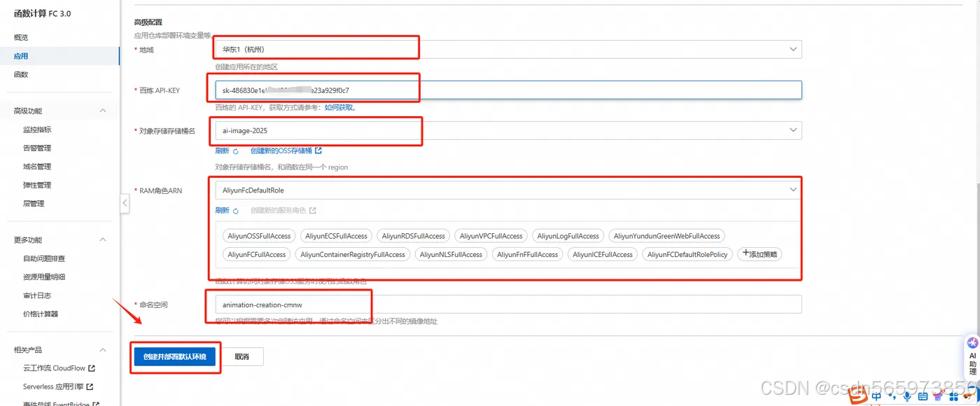This screenshot has height=406, width=980.
Task: Click external-link icon after 创建新的OSS存储桶
Action: tap(318, 150)
